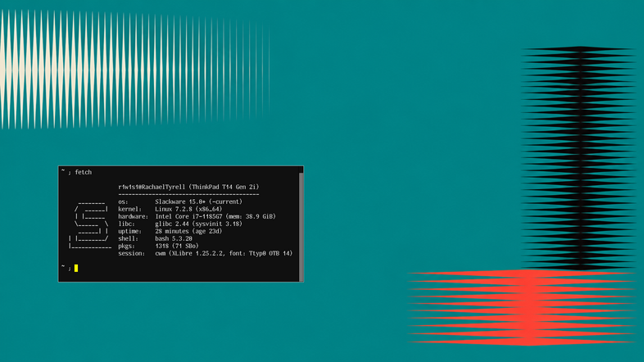Click the 'kernel:' label

[129, 209]
